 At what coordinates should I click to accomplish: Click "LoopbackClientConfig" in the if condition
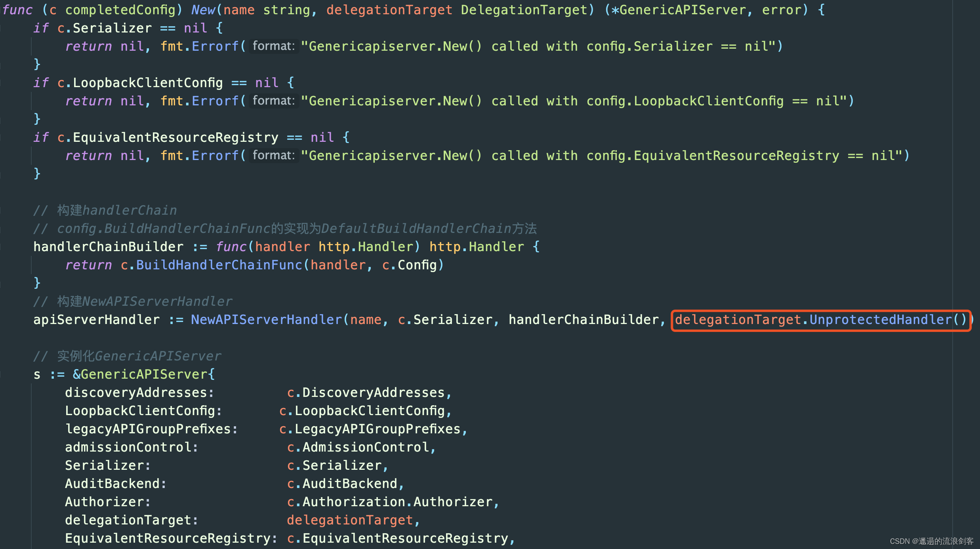(148, 82)
